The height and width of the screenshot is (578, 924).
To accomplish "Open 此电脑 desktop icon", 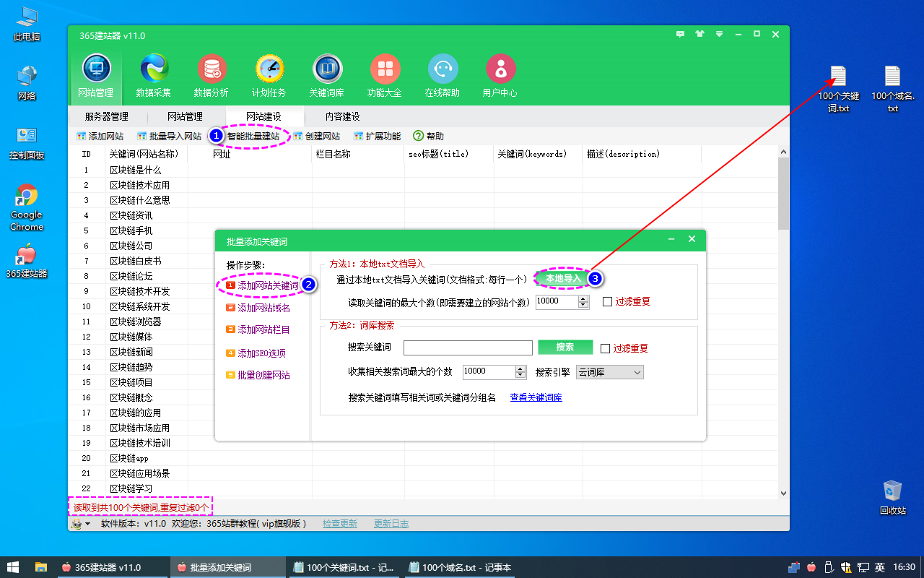I will pyautogui.click(x=27, y=25).
